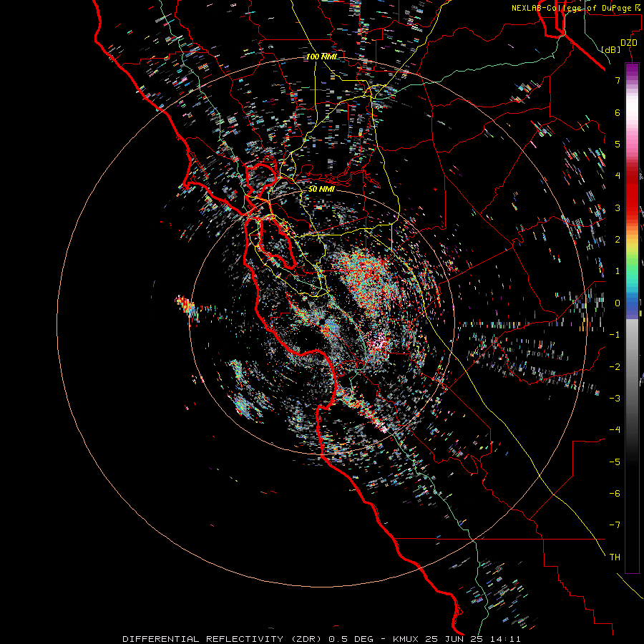Click the ZDR color scale bar
The width and height of the screenshot is (644, 644).
632,318
